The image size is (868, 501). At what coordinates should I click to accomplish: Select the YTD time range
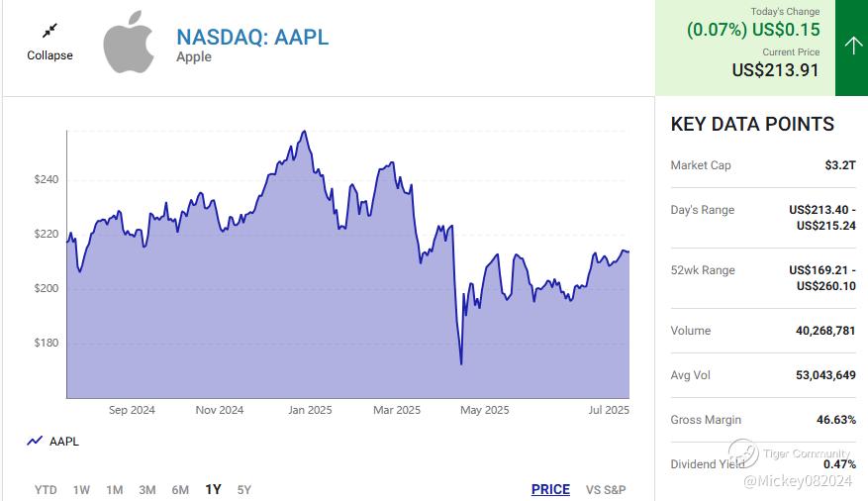[46, 489]
